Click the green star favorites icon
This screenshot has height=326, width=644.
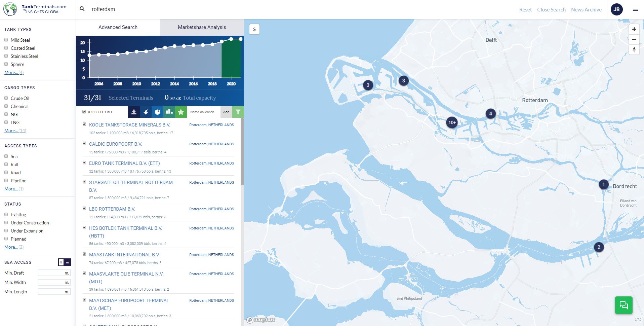(181, 112)
